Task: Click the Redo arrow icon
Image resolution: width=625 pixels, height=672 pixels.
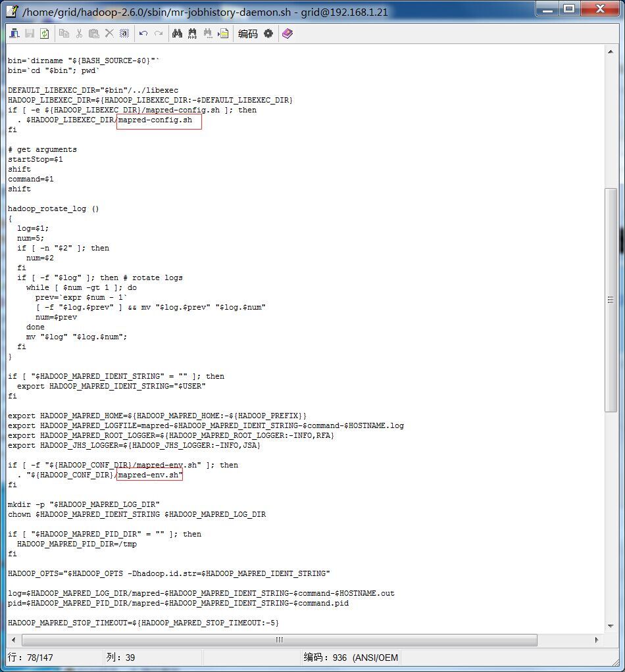Action: coord(158,34)
